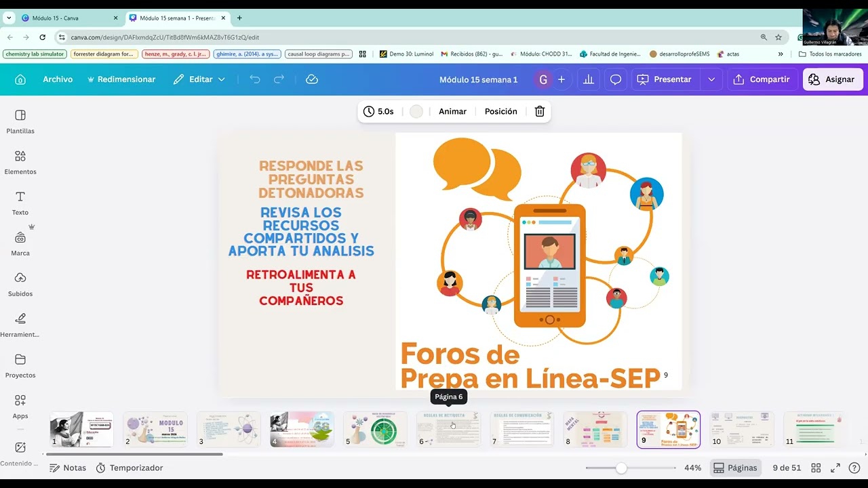Image resolution: width=868 pixels, height=488 pixels.
Task: Click the Compartir button
Action: [762, 79]
